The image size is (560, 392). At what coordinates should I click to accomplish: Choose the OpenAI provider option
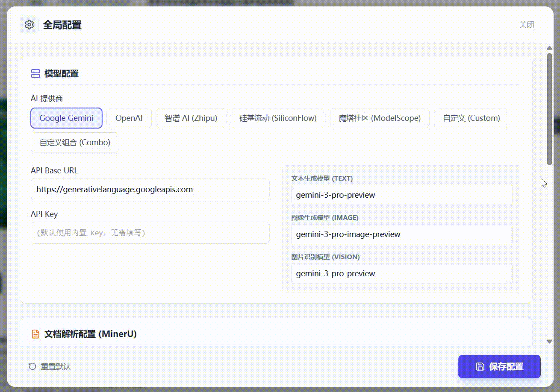coord(129,118)
